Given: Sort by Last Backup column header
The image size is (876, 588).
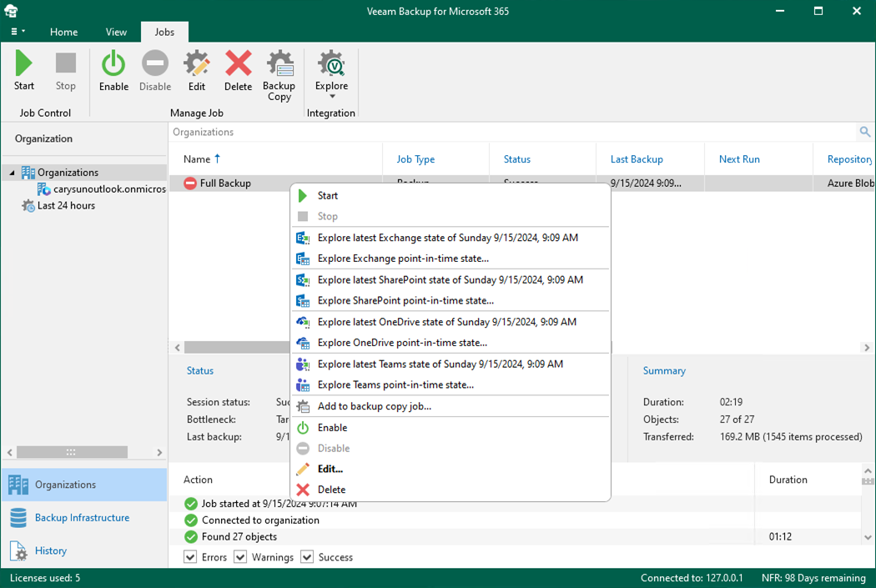Looking at the screenshot, I should 650,159.
